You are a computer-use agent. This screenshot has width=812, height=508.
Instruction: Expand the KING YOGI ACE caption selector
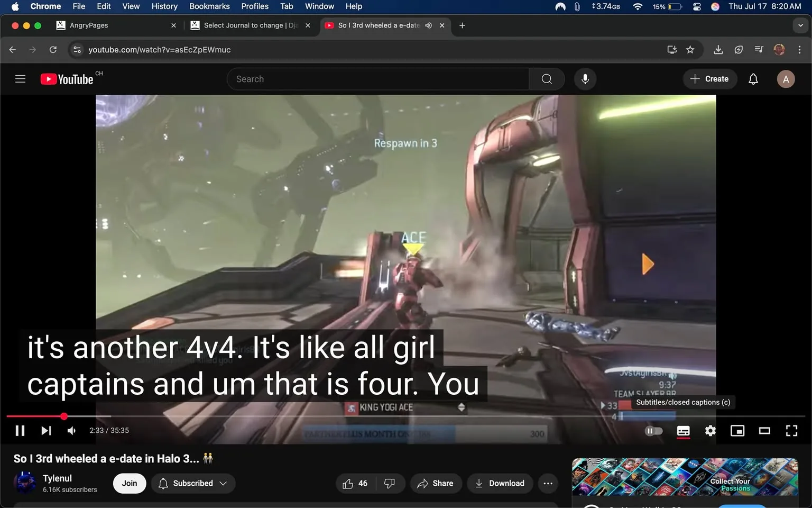tap(461, 407)
